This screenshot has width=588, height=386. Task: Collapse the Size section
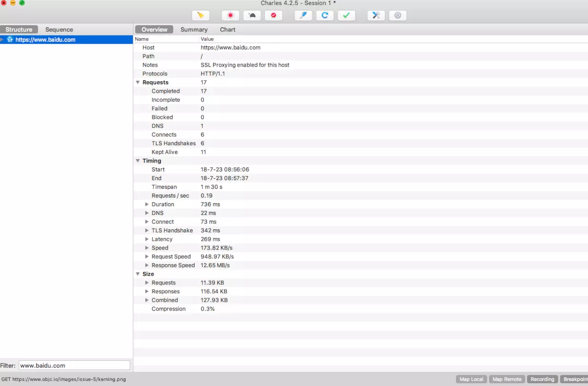(x=138, y=274)
